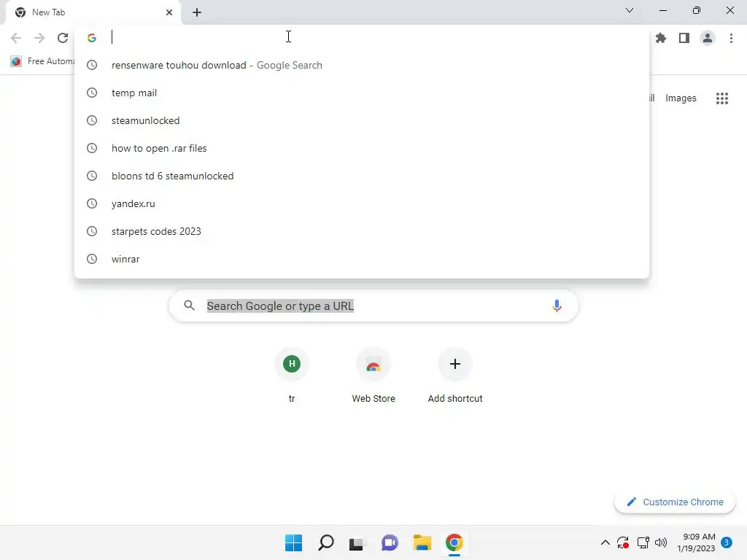Screen dimensions: 747x560
Task: Select 'bloons td 6 steamunlocked' suggestion
Action: tap(362, 176)
